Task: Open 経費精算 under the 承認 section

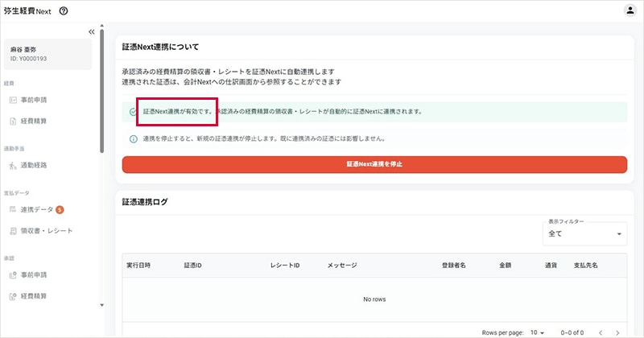Action: 34,296
